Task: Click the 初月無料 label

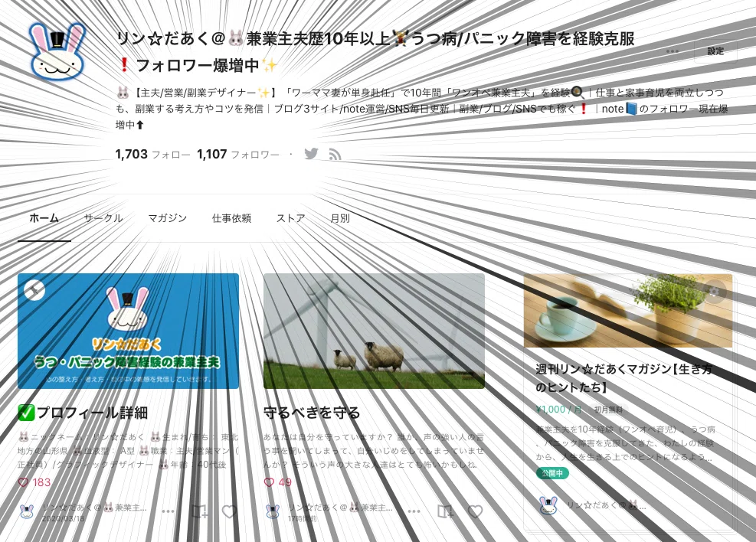Action: (608, 410)
